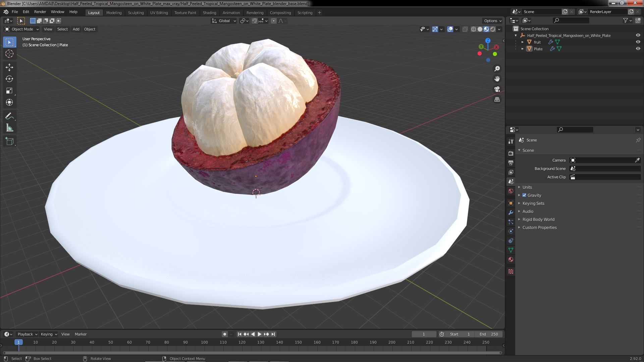Open the viewport Options dropdown

493,21
